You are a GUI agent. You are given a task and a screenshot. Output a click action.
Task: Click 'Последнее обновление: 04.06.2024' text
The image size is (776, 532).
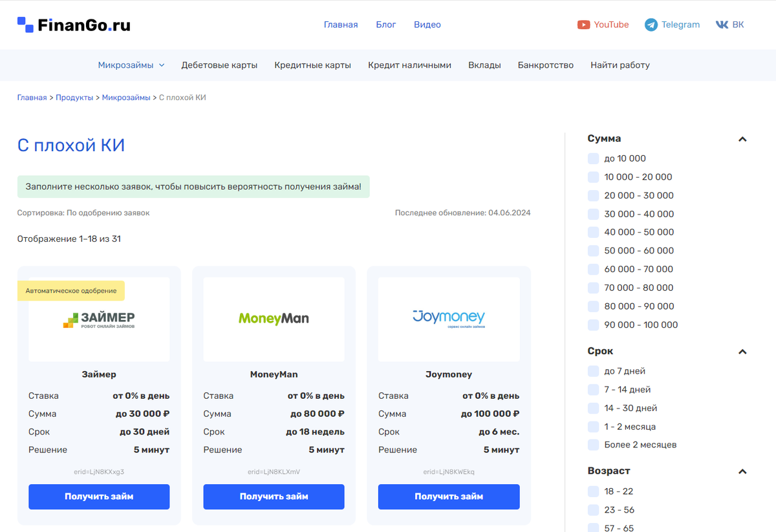coord(463,213)
